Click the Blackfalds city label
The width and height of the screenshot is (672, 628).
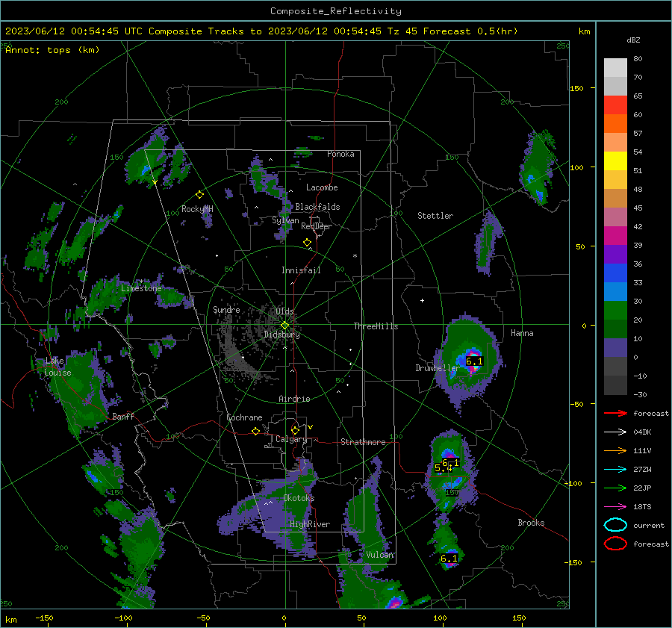(x=317, y=207)
